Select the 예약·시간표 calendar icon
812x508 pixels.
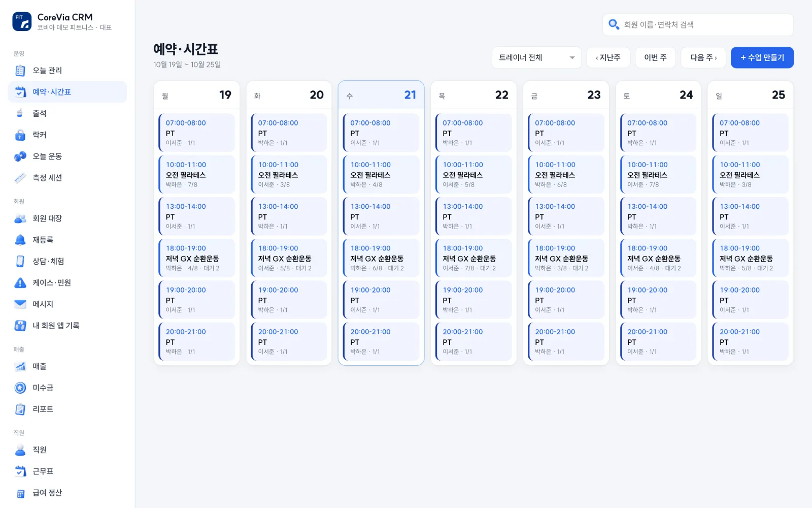tap(20, 92)
